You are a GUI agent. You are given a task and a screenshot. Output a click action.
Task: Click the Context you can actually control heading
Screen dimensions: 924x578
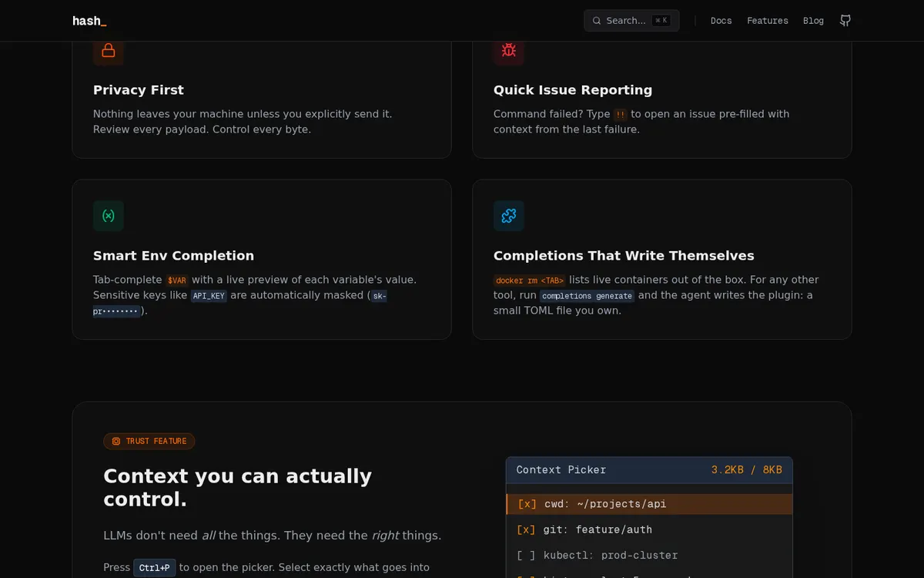238,488
